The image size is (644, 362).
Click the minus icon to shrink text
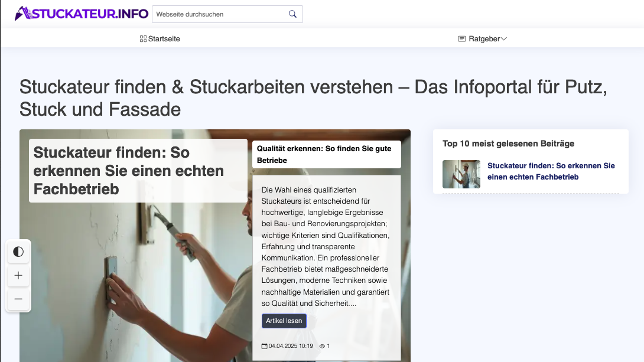coord(18,299)
